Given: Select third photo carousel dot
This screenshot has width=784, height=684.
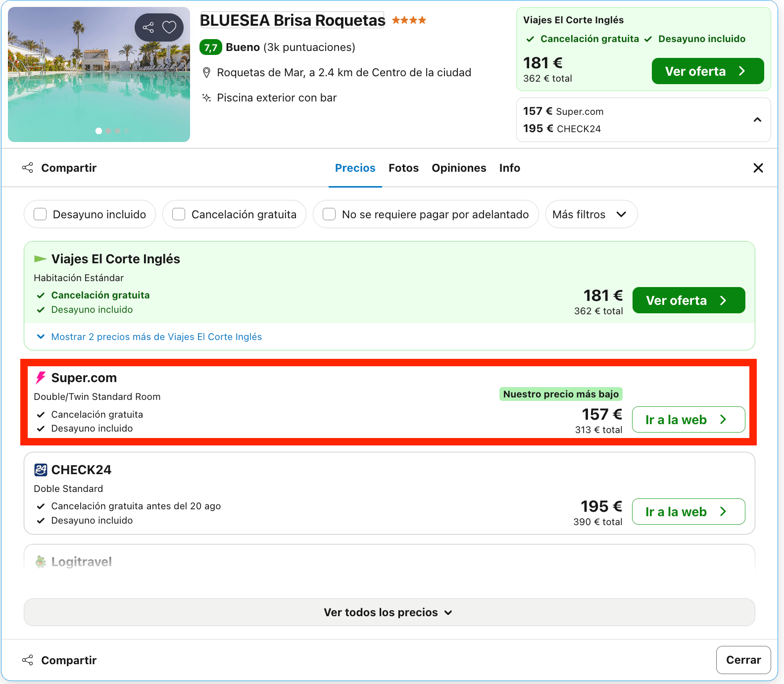Looking at the screenshot, I should pyautogui.click(x=117, y=131).
